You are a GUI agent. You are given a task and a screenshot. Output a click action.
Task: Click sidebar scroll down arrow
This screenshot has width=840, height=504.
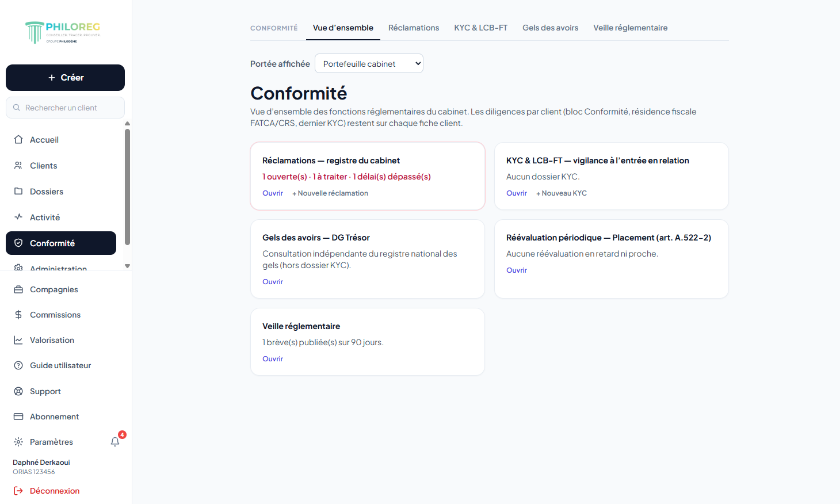tap(127, 266)
